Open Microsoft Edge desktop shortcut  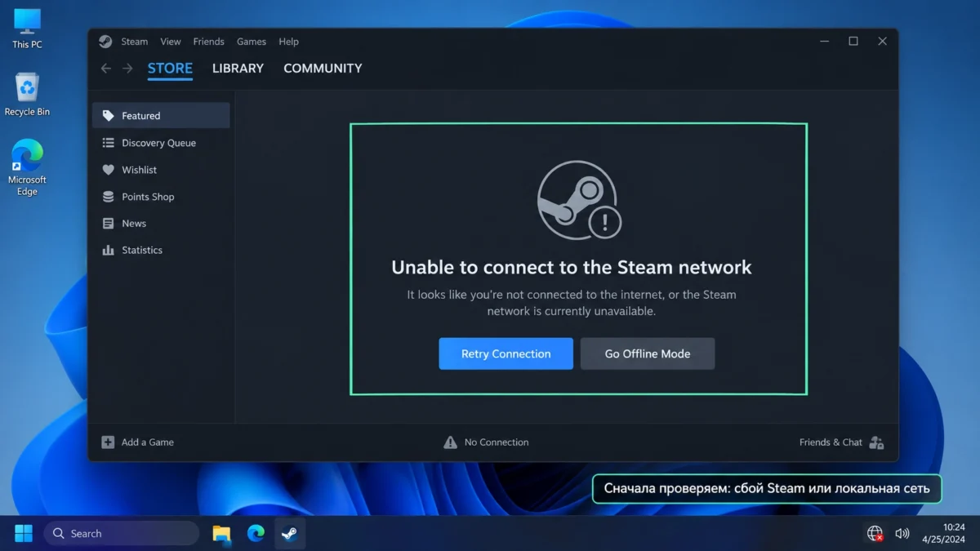[x=27, y=168]
